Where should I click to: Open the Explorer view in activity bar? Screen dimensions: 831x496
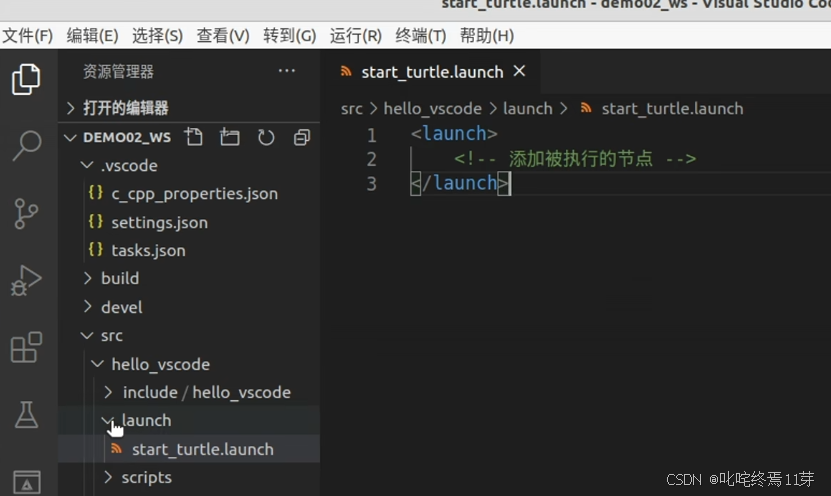click(25, 79)
